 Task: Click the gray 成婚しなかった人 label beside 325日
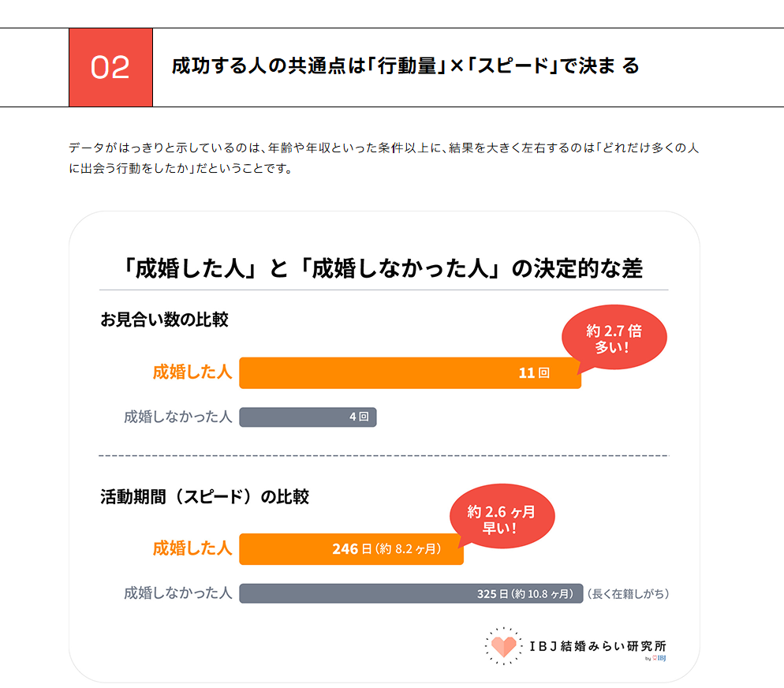click(x=177, y=593)
